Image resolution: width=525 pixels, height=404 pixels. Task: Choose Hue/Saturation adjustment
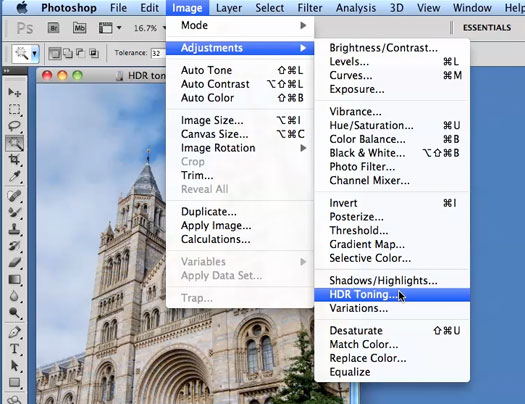pyautogui.click(x=392, y=126)
